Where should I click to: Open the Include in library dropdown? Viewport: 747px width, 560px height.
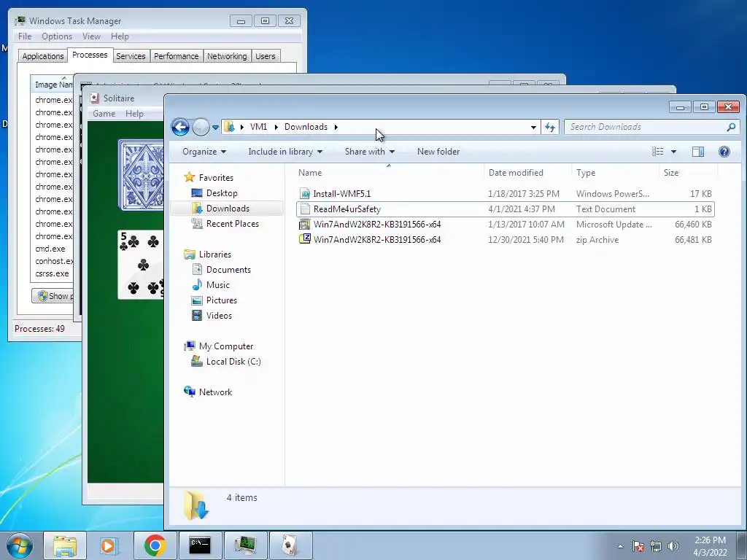click(285, 152)
